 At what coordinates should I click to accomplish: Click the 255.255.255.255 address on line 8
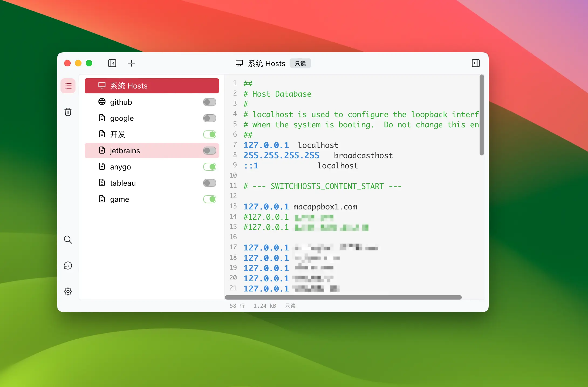click(x=281, y=155)
